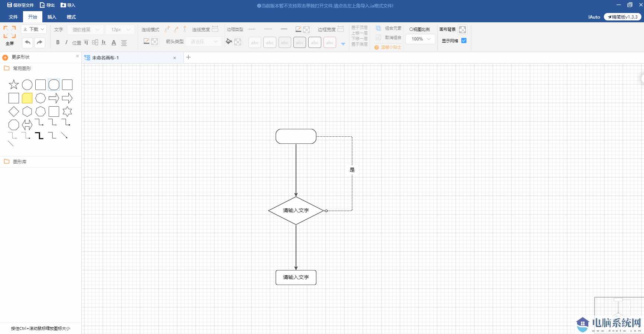
Task: Close the 未命名画布-1 canvas tab
Action: pyautogui.click(x=175, y=58)
